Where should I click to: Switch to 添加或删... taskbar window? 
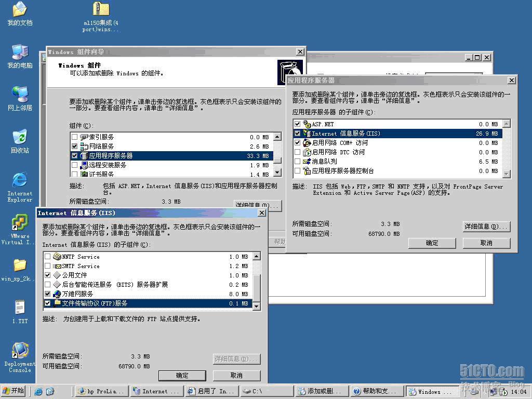coord(322,391)
